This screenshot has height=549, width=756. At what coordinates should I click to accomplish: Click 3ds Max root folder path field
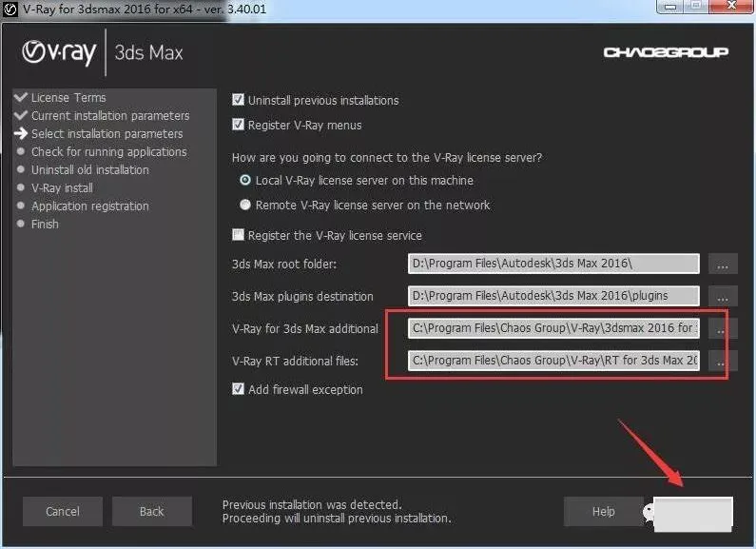[x=553, y=264]
